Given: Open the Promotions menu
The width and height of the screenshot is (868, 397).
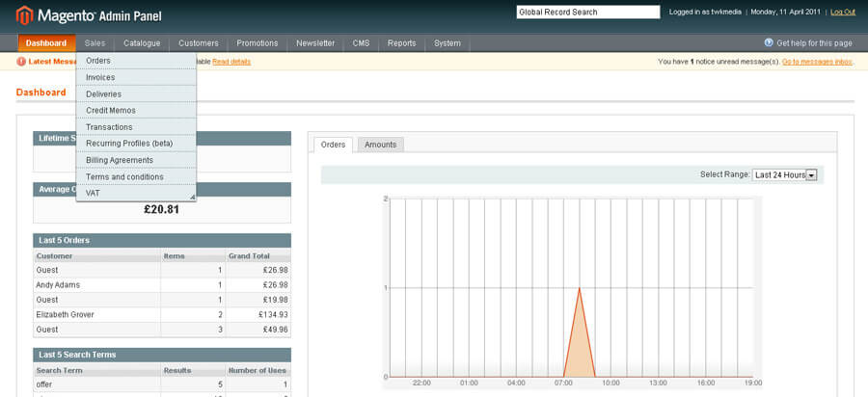Looking at the screenshot, I should coord(258,43).
